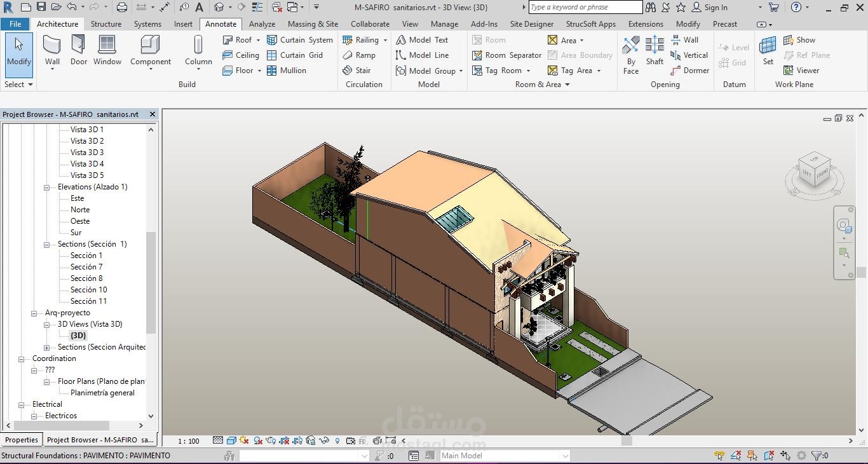Click the 1 : 100 view scale button
Image resolution: width=868 pixels, height=464 pixels.
coord(188,440)
